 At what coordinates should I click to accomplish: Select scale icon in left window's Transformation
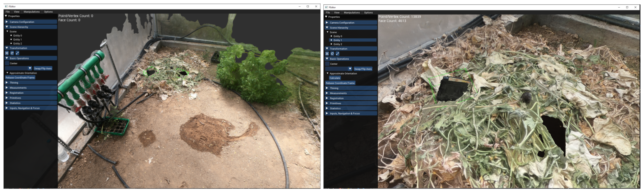pos(17,53)
